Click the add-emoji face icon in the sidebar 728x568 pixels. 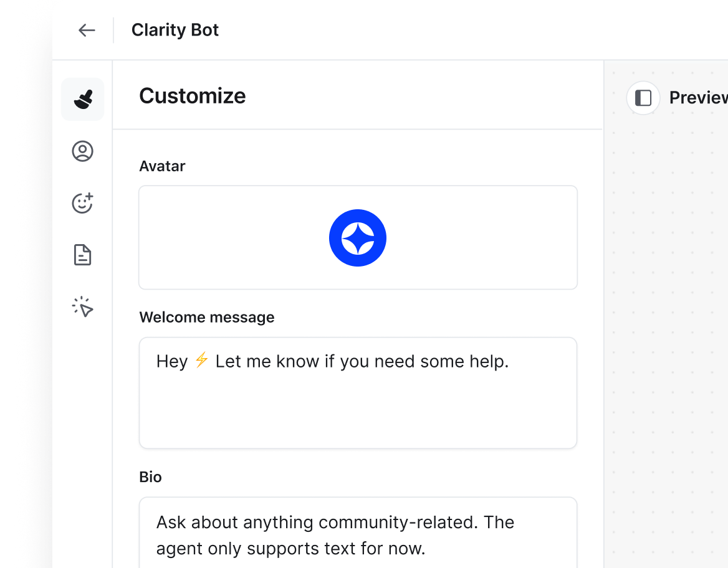(82, 203)
